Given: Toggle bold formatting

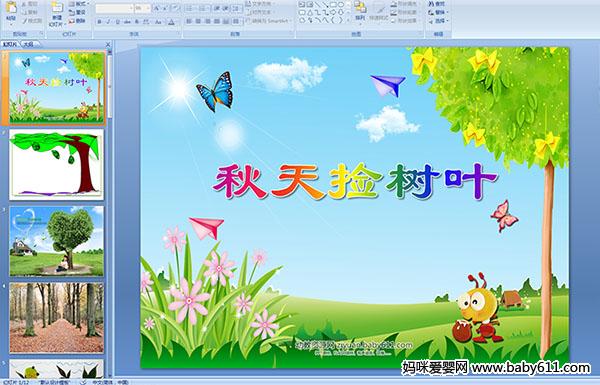Looking at the screenshot, I should [99, 22].
